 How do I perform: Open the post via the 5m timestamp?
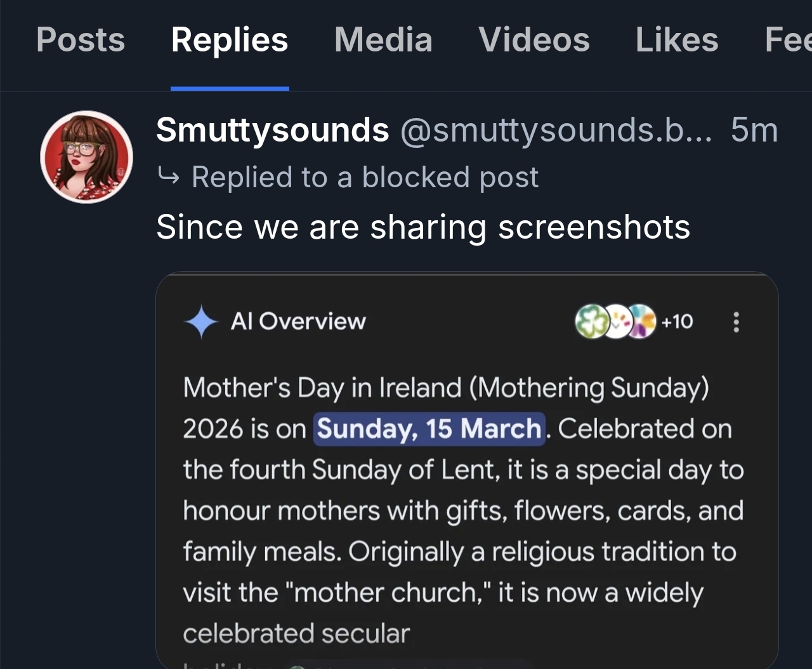coord(754,130)
